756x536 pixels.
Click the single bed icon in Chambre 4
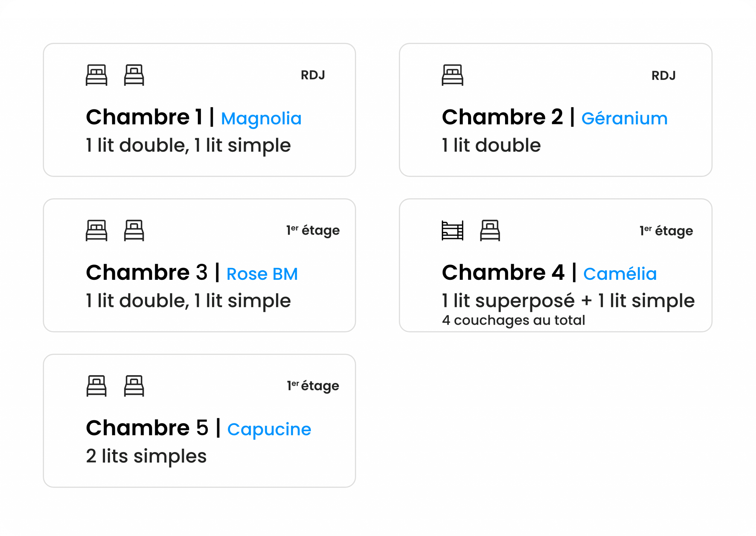pos(490,231)
